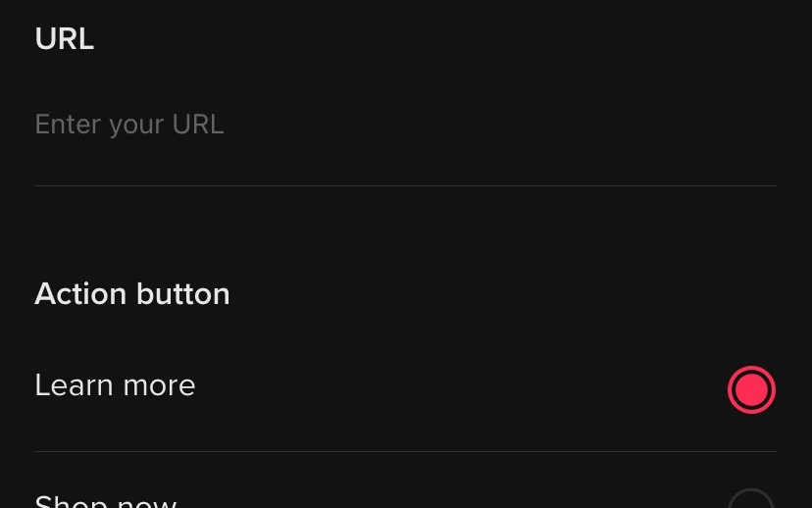The image size is (812, 508).
Task: Click the divider line under the URL field
Action: pos(405,185)
